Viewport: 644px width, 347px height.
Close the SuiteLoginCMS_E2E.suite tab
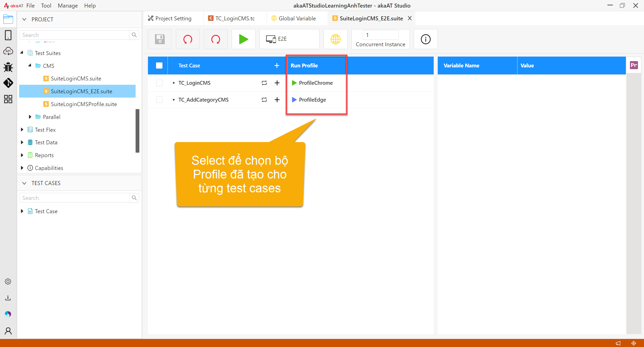[x=410, y=18]
